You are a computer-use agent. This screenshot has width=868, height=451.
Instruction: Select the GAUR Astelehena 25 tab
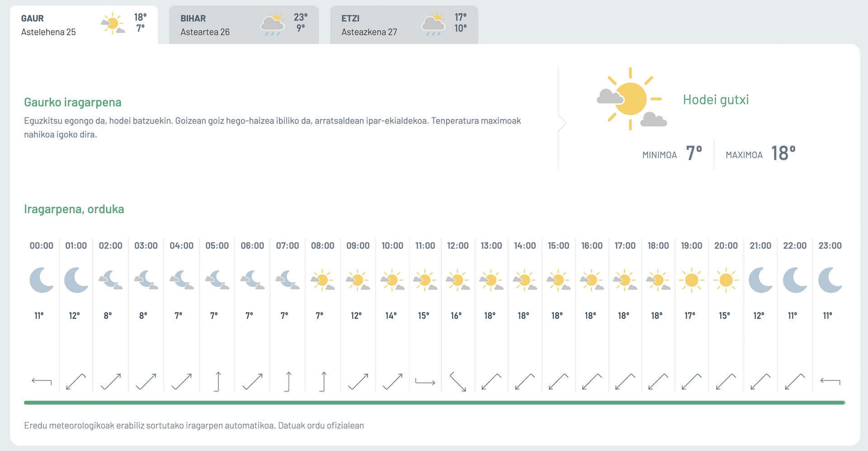[x=84, y=25]
